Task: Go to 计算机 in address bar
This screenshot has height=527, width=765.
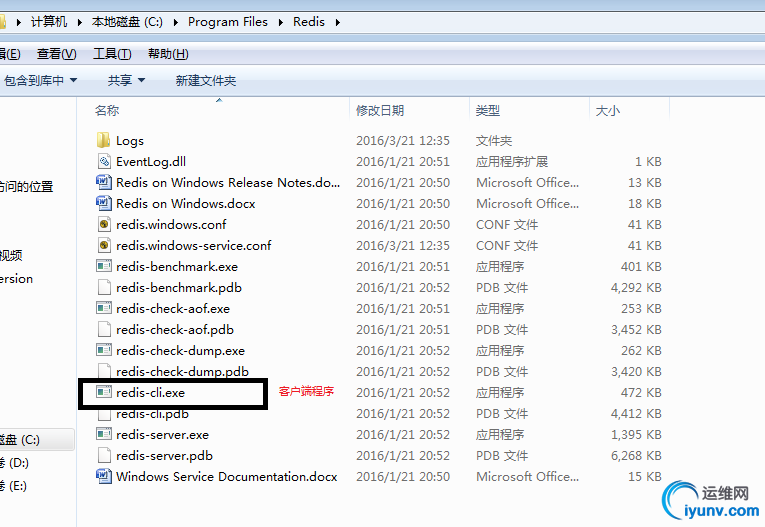Action: coord(49,22)
